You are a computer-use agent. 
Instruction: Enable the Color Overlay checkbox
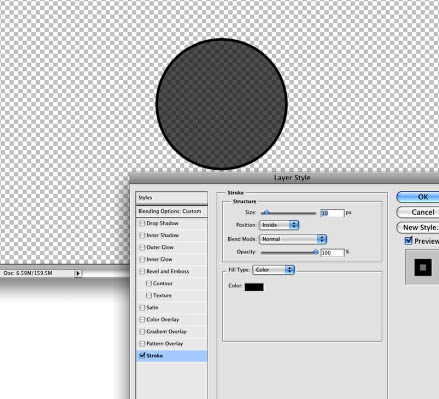click(142, 319)
